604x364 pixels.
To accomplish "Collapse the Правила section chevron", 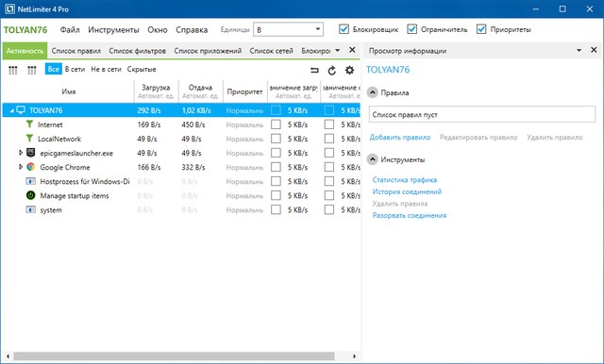I will coord(372,92).
